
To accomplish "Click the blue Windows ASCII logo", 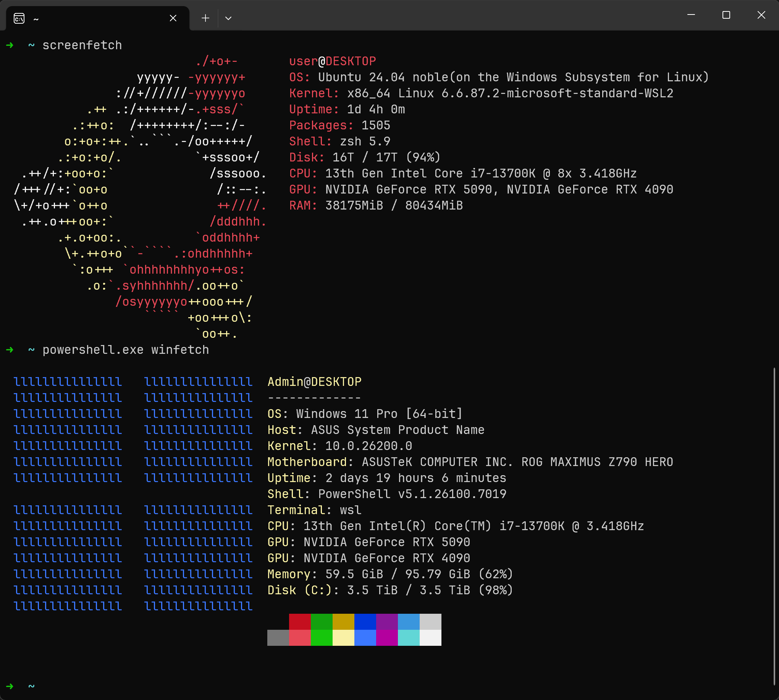I will 133,494.
